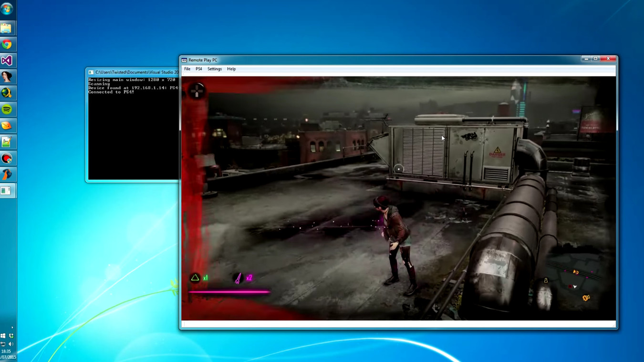
Task: Click the green triangle button prompt
Action: (x=195, y=278)
